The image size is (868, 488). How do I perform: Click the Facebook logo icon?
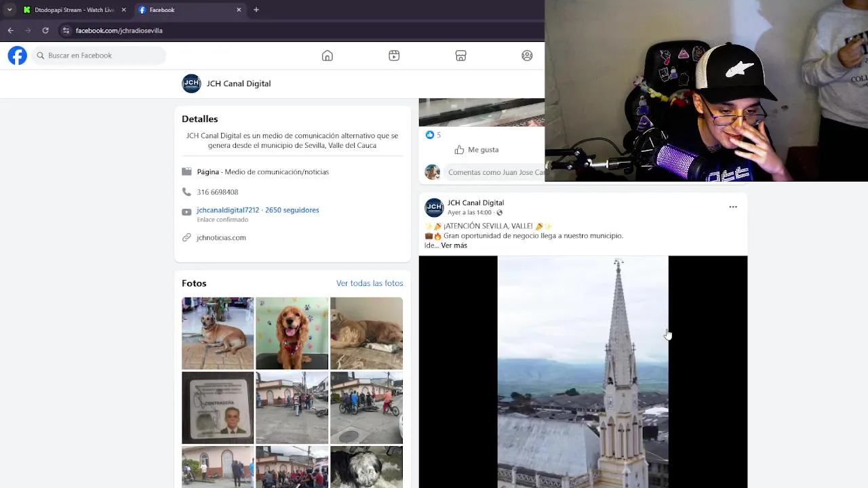[x=18, y=56]
